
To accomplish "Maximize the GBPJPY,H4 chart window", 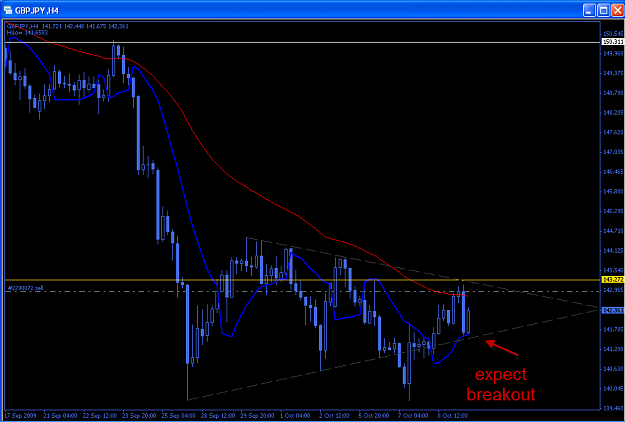I will click(603, 11).
